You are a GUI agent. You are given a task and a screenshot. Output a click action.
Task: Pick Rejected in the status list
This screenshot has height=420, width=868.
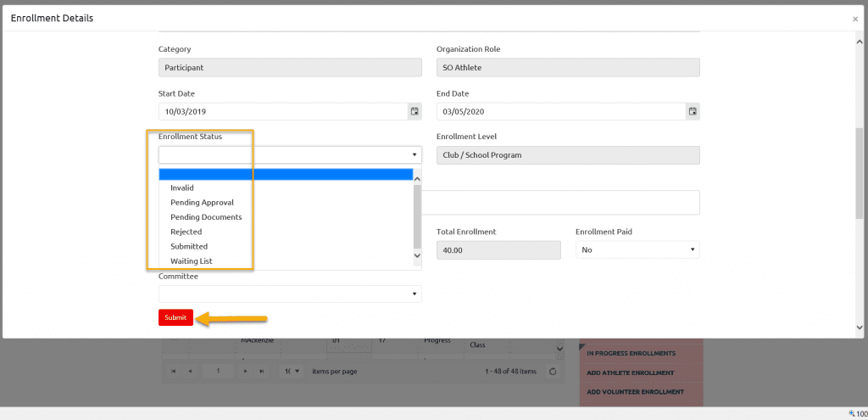186,232
